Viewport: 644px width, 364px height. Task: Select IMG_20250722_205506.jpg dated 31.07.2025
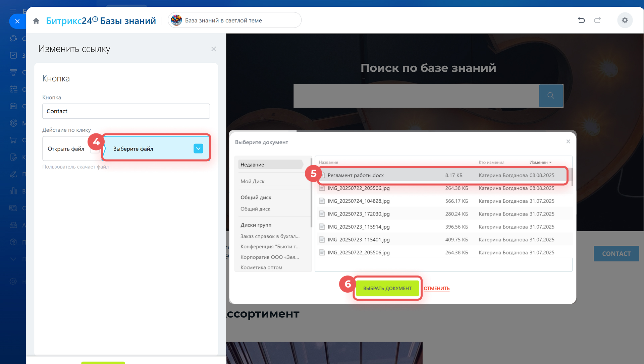point(443,253)
